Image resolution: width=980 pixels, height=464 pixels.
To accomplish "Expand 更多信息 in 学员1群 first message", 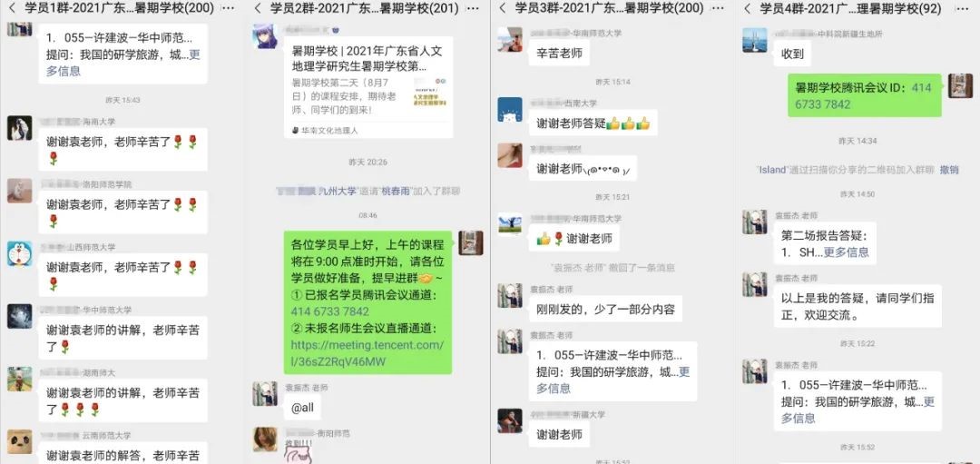I will (x=123, y=63).
